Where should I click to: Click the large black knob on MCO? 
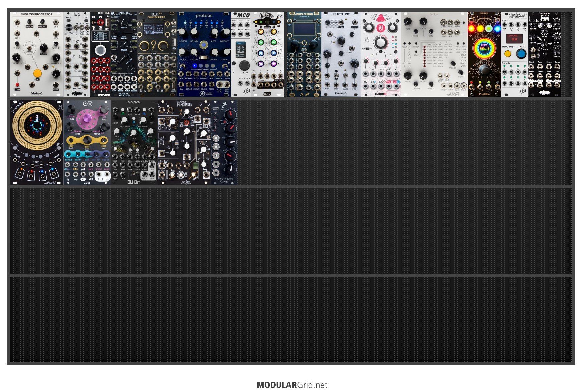click(x=244, y=65)
